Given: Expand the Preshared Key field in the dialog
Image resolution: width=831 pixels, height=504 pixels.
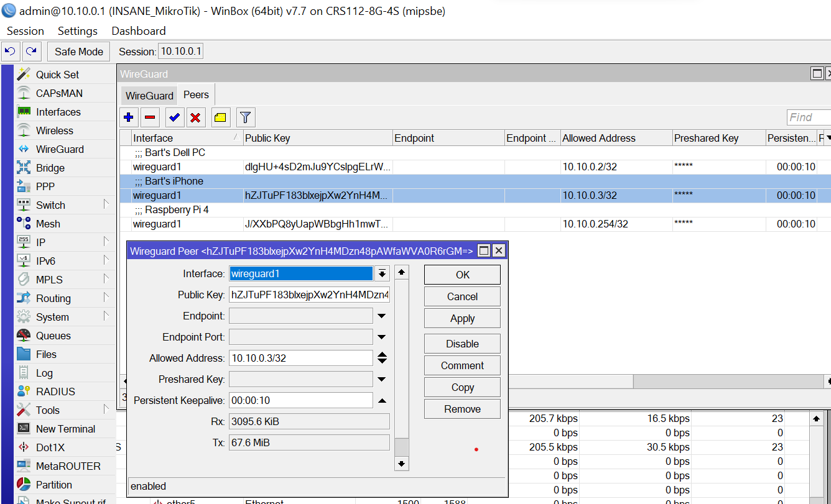Looking at the screenshot, I should (x=382, y=379).
